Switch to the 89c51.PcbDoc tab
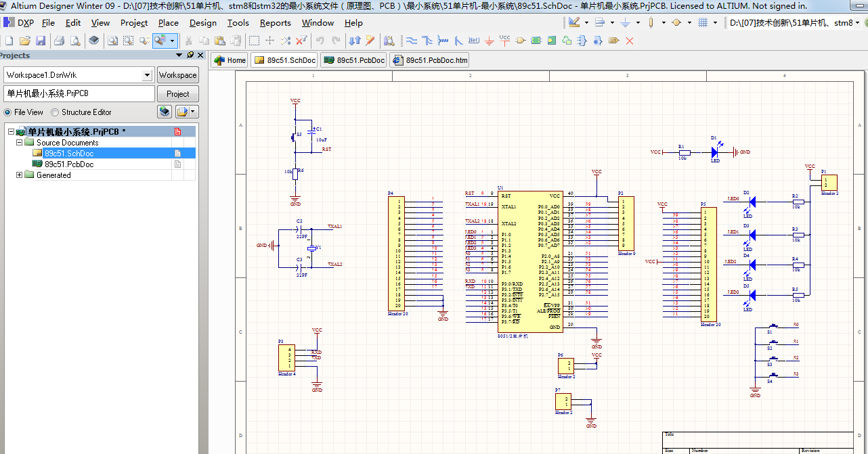The width and height of the screenshot is (868, 454). click(354, 60)
